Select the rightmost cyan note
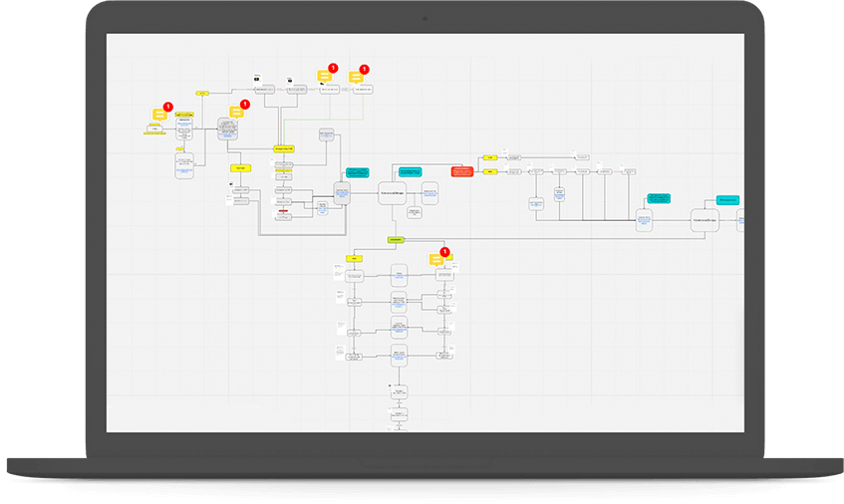The image size is (844, 504). [728, 201]
